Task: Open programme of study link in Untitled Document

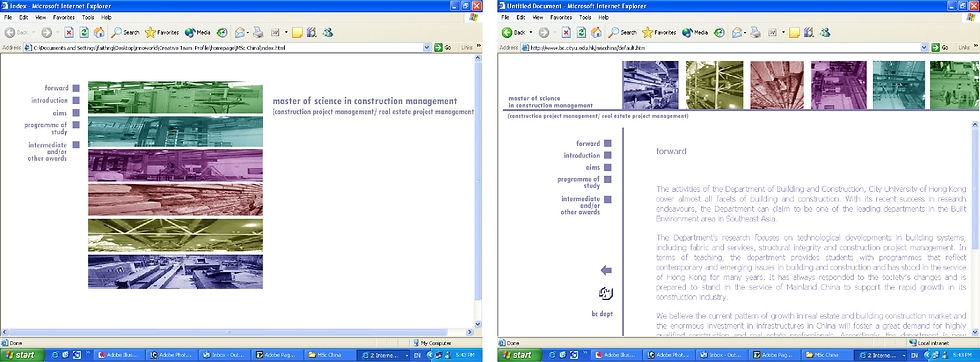Action: click(x=579, y=183)
